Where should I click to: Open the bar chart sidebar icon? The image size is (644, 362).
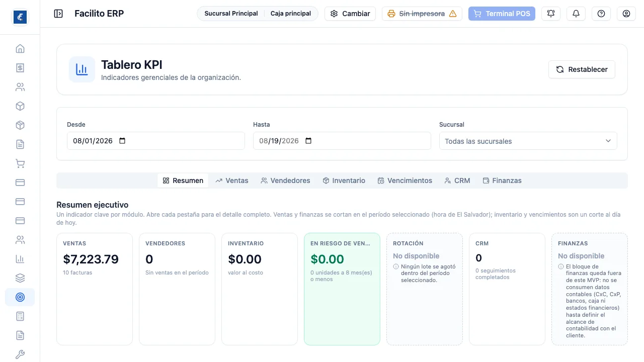(x=20, y=259)
